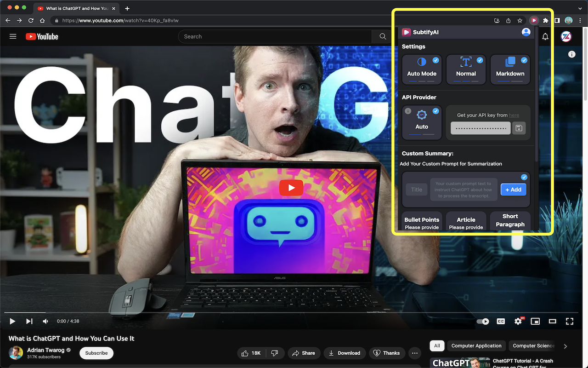Open a new browser tab

[x=127, y=8]
